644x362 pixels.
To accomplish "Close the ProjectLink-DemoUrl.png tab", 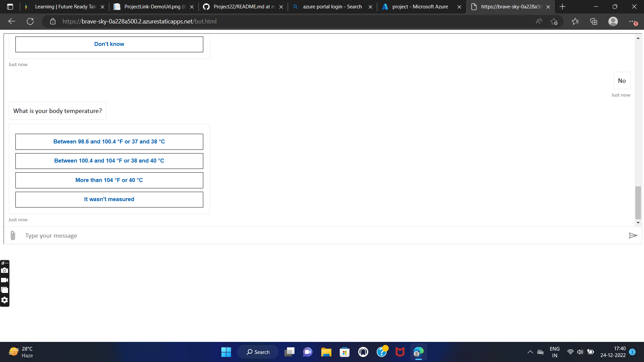I will pyautogui.click(x=192, y=7).
